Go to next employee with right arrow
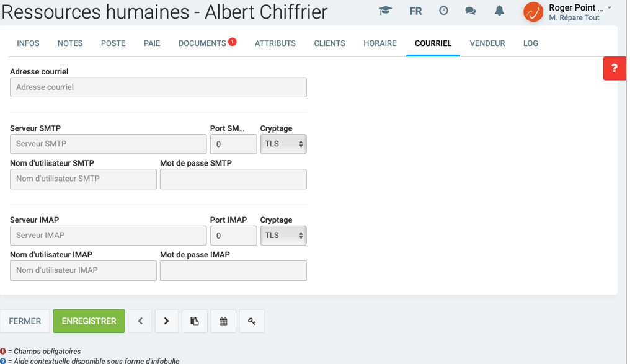The width and height of the screenshot is (630, 364). [166, 321]
